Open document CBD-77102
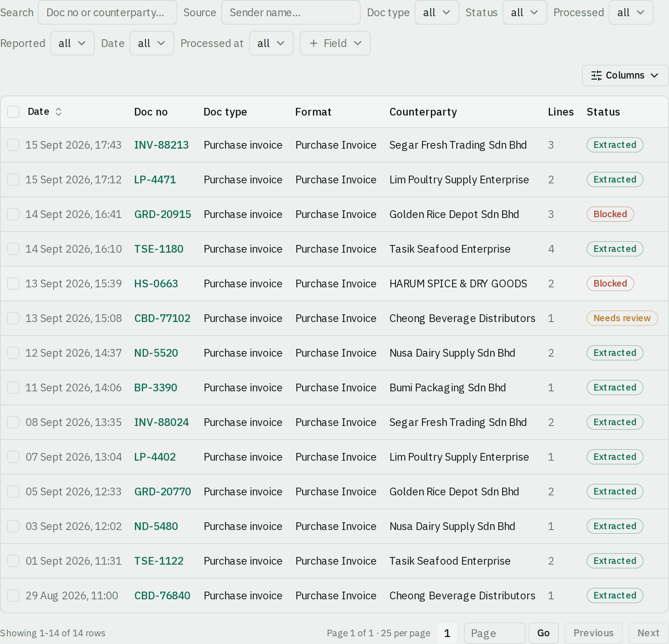Screen dimensions: 669x644 point(162,318)
